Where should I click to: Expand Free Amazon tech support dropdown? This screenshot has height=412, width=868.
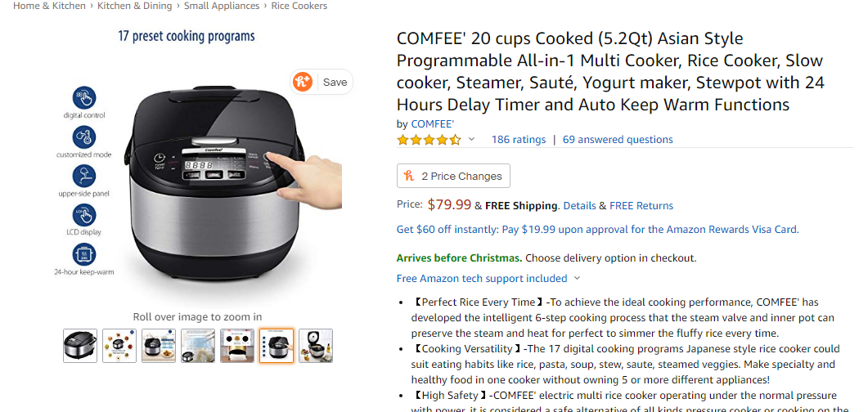577,279
